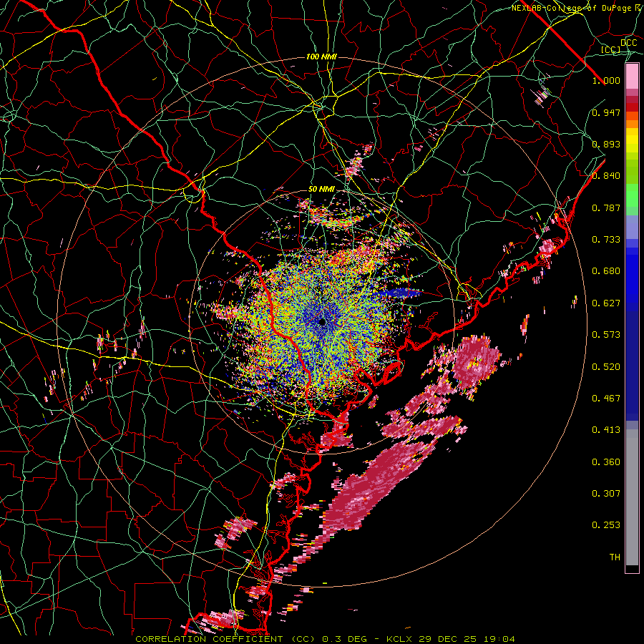Click the 19:04 timestamp

point(499,639)
